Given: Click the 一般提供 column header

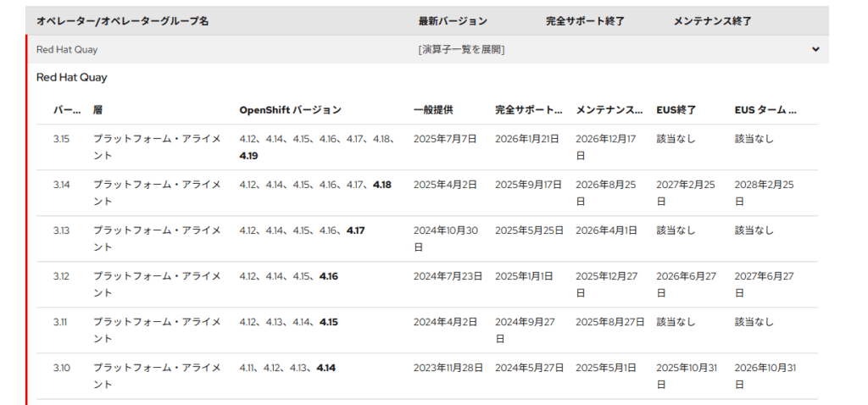Looking at the screenshot, I should [433, 110].
